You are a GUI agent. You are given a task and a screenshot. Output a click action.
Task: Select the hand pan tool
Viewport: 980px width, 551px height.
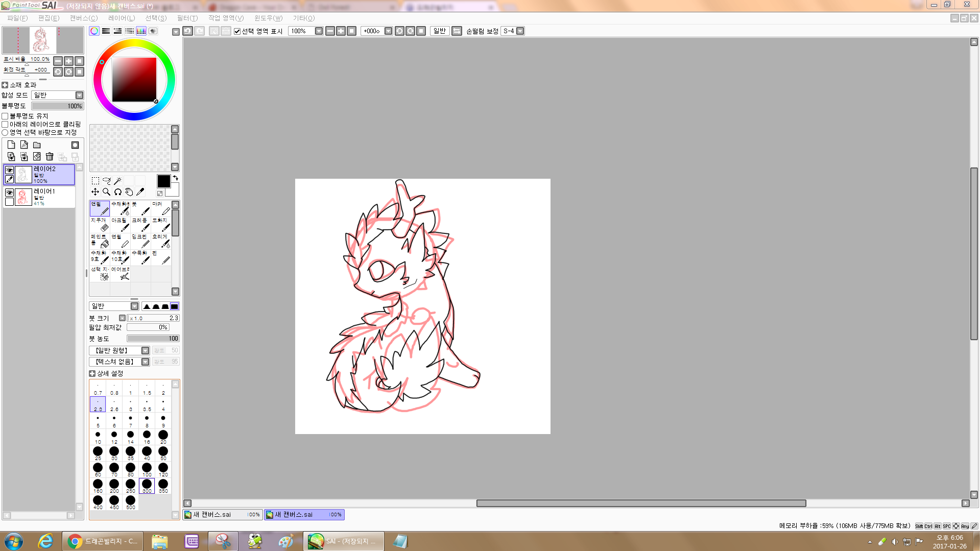(x=129, y=192)
